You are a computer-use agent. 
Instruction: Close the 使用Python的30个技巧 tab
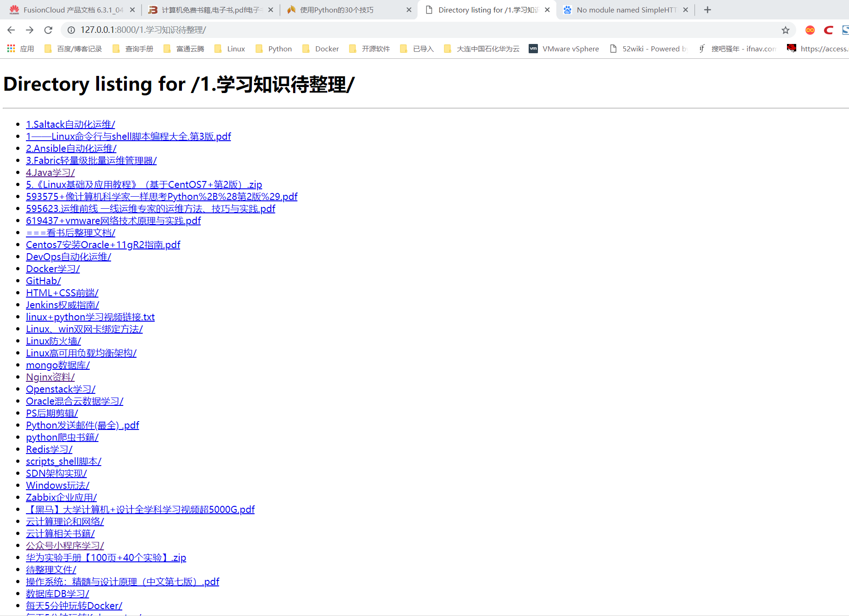pyautogui.click(x=409, y=10)
